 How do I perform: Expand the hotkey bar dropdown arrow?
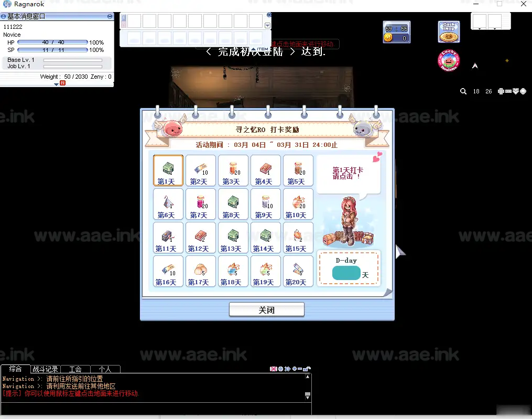[267, 26]
